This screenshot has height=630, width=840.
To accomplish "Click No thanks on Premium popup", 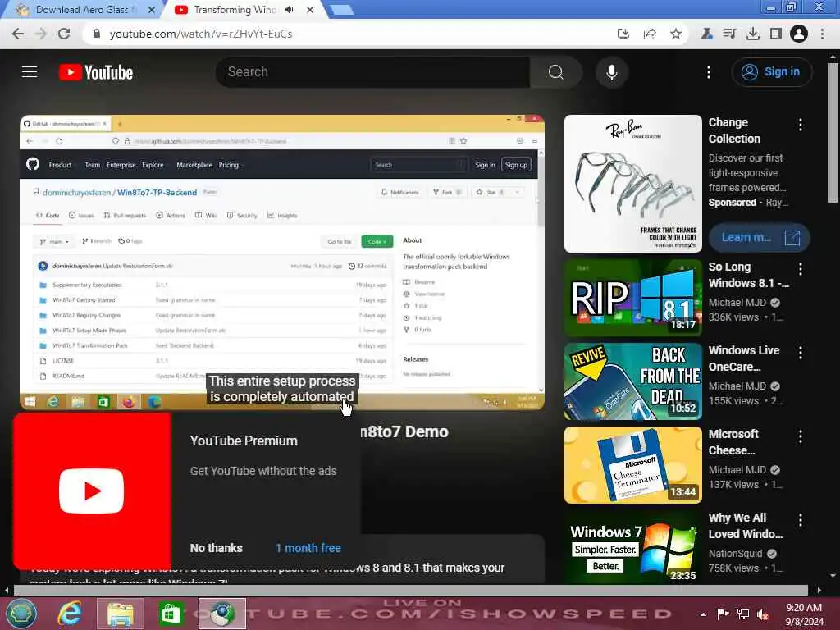I will pos(216,548).
